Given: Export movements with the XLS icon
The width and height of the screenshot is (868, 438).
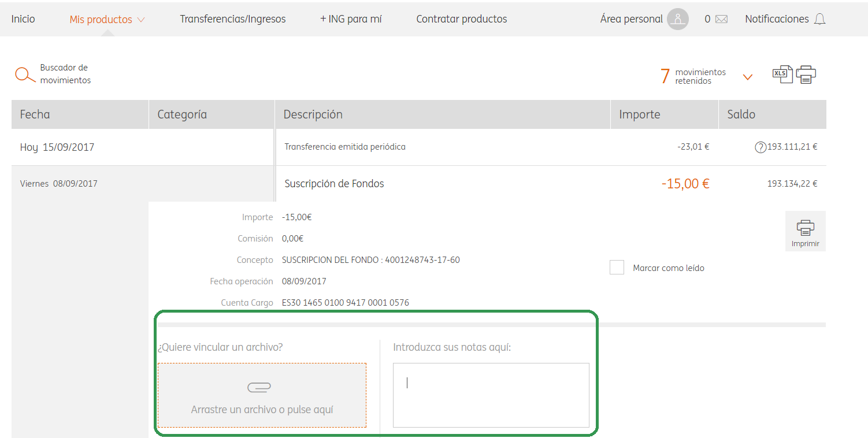Looking at the screenshot, I should pyautogui.click(x=782, y=74).
